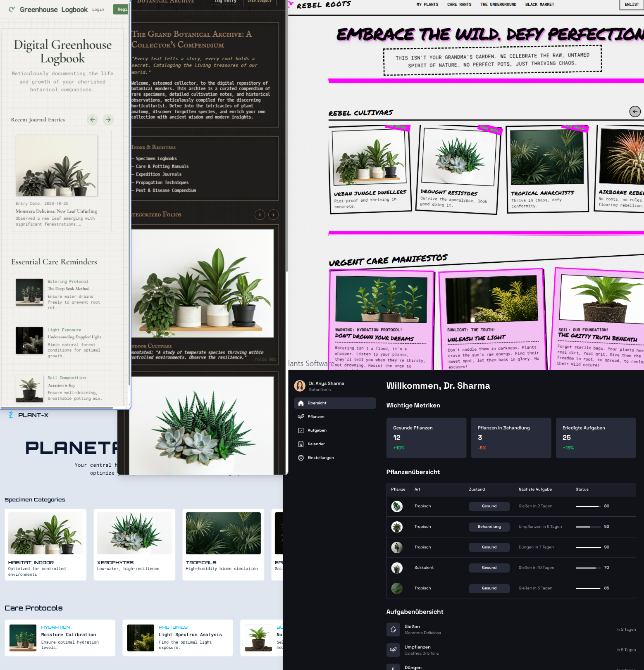This screenshot has height=670, width=644.
Task: Select Kalender in the dashboard sidebar
Action: click(335, 444)
